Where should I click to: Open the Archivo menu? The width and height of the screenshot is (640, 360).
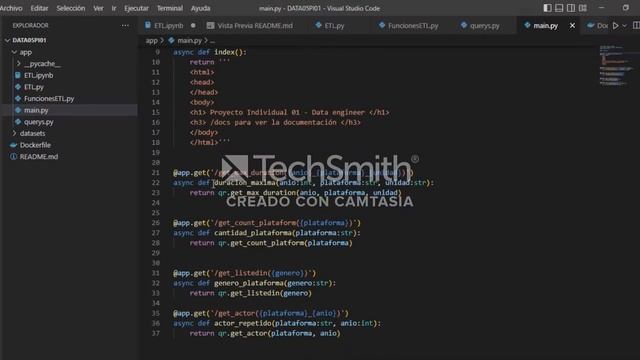(x=11, y=8)
